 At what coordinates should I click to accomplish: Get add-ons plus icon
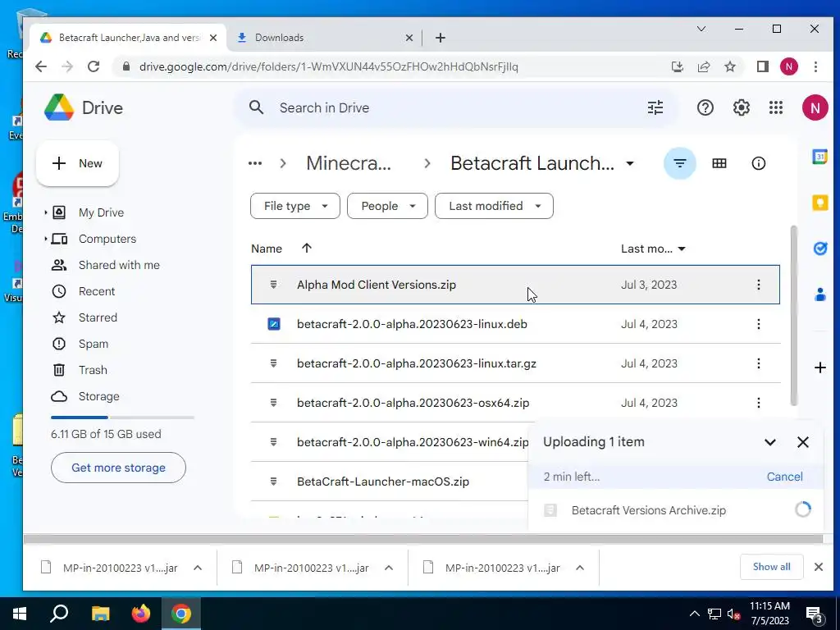pos(819,367)
